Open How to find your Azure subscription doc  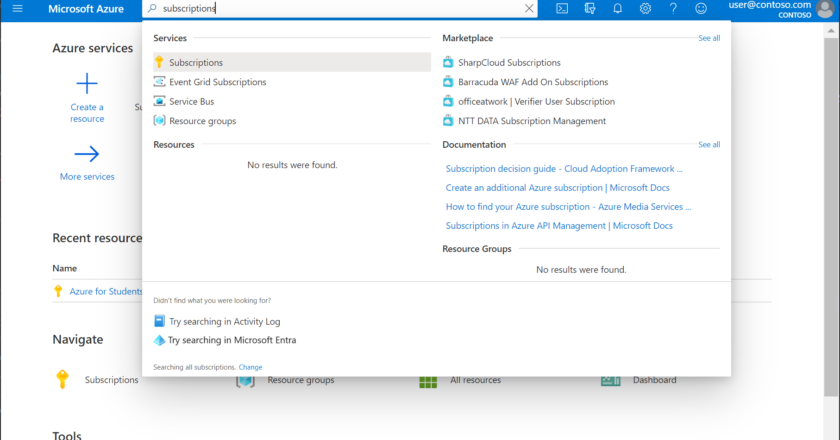568,207
